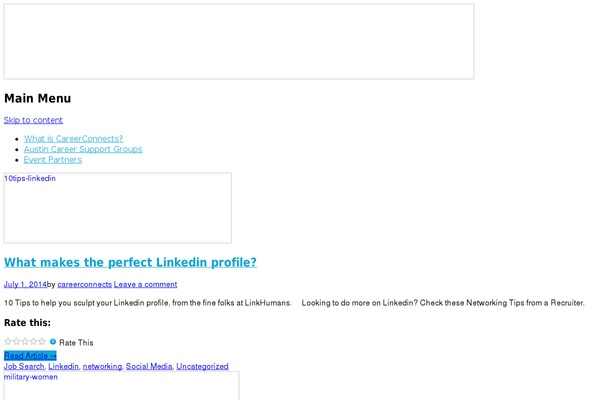Viewport: 600px width, 400px height.
Task: Select the Uncategorized category link
Action: click(202, 366)
